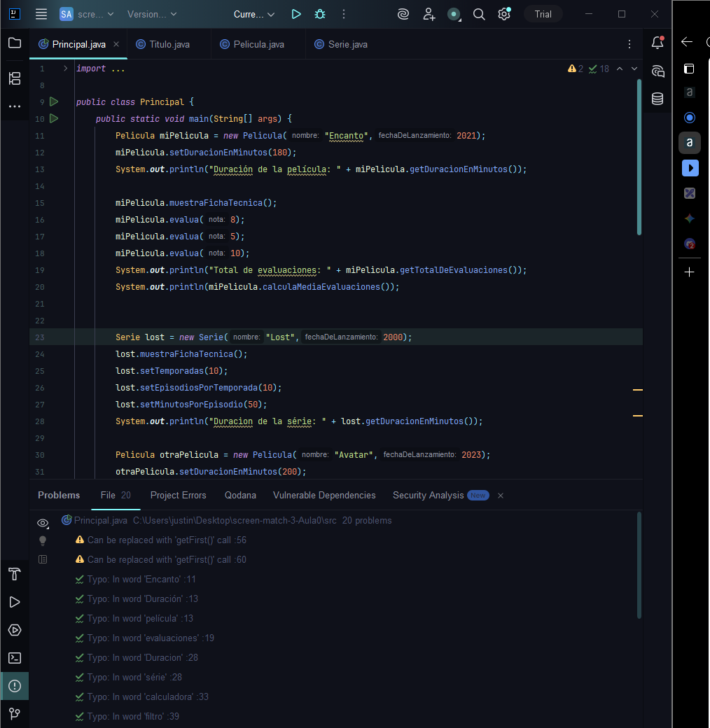Toggle editor preview icon in Problems
This screenshot has width=710, height=728.
pyautogui.click(x=43, y=559)
